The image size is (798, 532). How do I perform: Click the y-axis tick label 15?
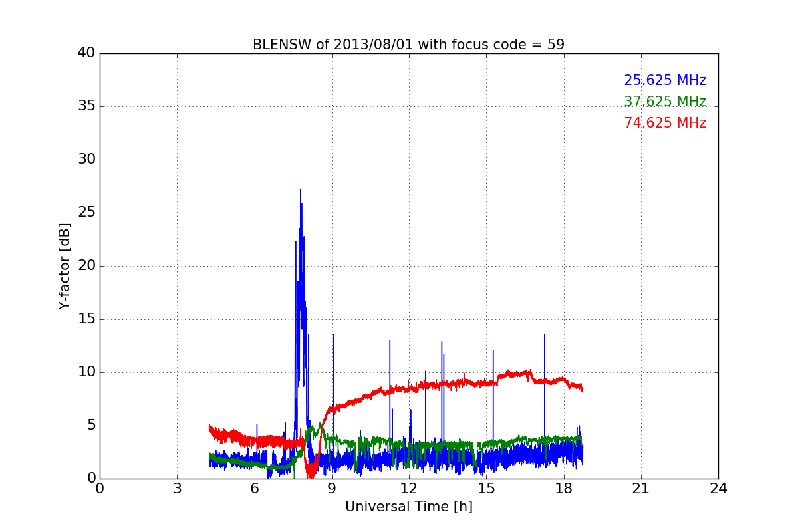pyautogui.click(x=86, y=319)
